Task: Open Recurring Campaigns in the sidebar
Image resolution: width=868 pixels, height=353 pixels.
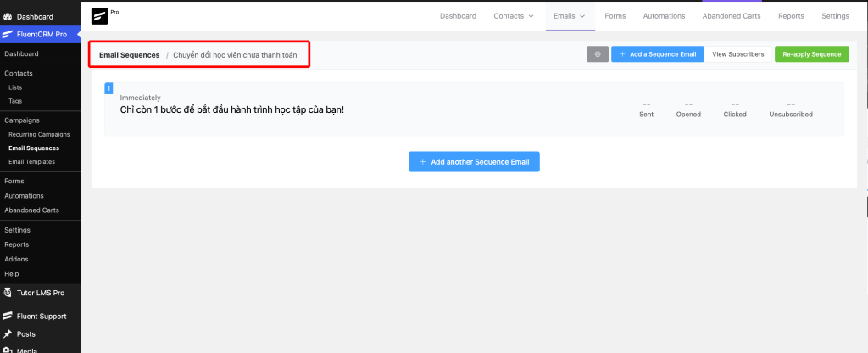Action: click(x=39, y=134)
